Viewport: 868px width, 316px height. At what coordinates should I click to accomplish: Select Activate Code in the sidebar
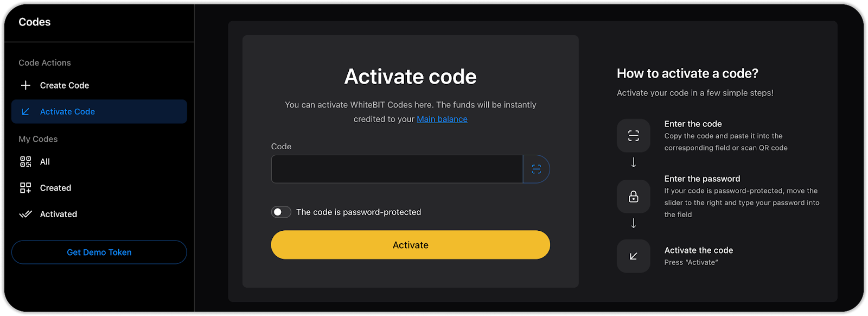click(x=67, y=111)
